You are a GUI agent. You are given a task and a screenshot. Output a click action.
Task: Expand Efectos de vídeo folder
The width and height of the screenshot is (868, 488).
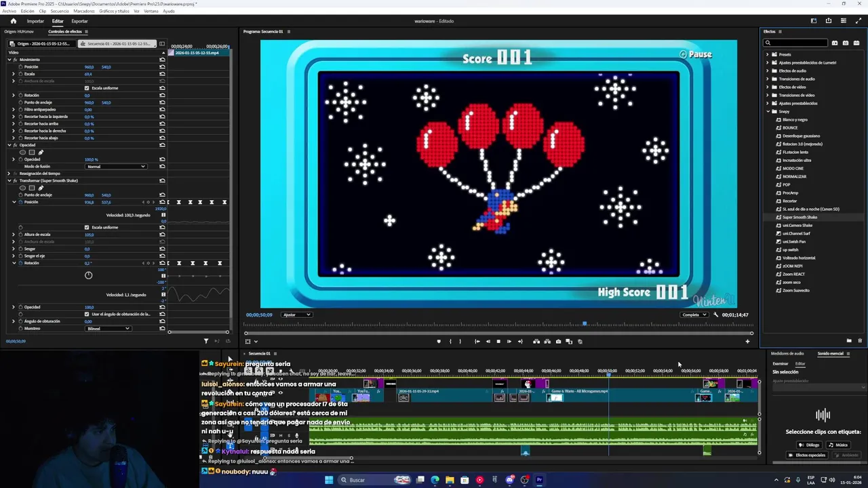click(x=768, y=87)
